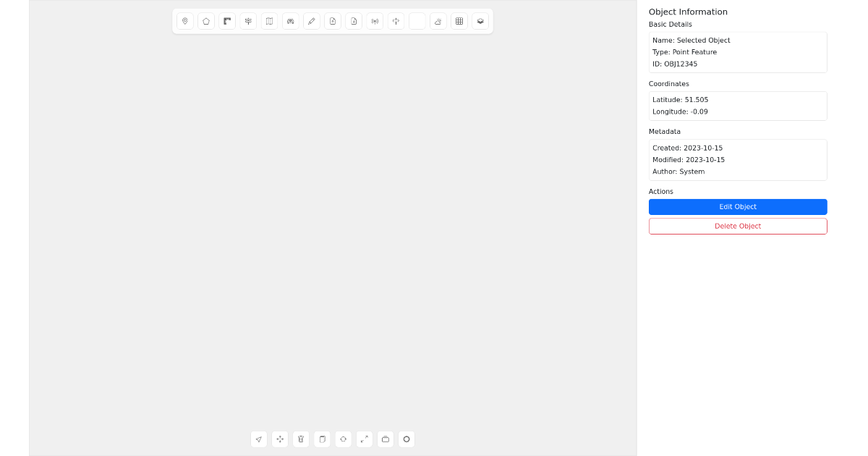
Task: Activate the pencil draw tool
Action: point(312,21)
